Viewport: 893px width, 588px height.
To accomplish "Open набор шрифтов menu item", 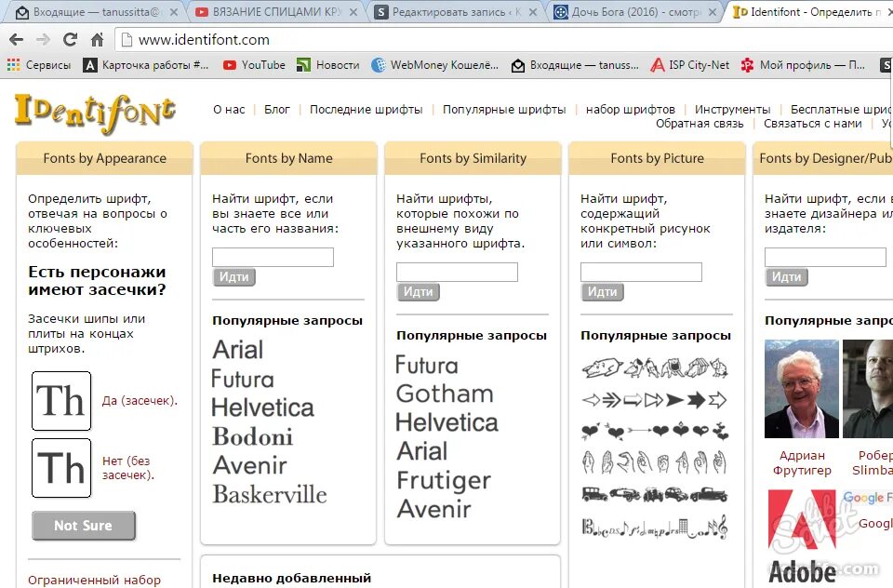I will (x=631, y=110).
